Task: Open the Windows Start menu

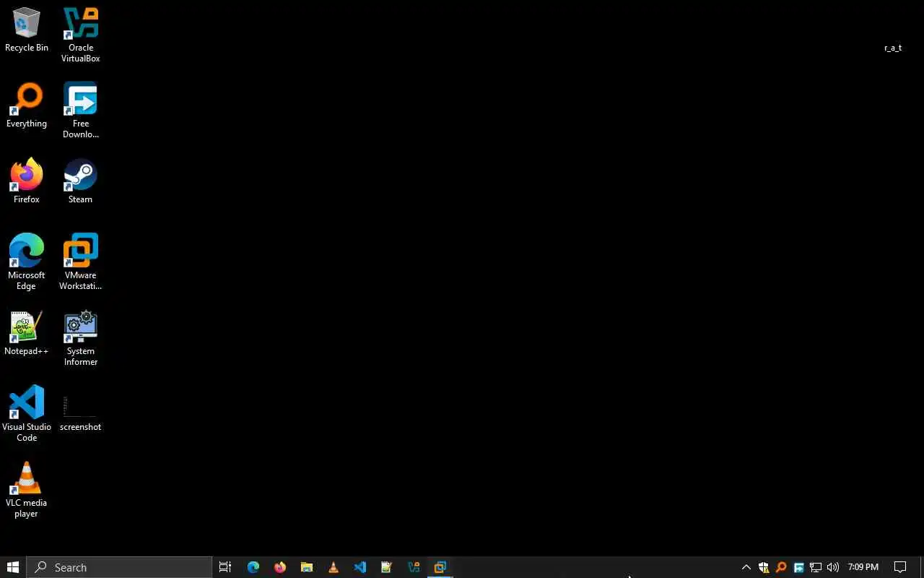Action: [x=13, y=567]
